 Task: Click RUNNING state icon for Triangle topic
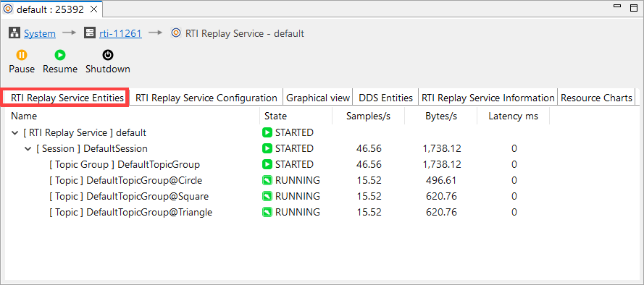tap(267, 213)
